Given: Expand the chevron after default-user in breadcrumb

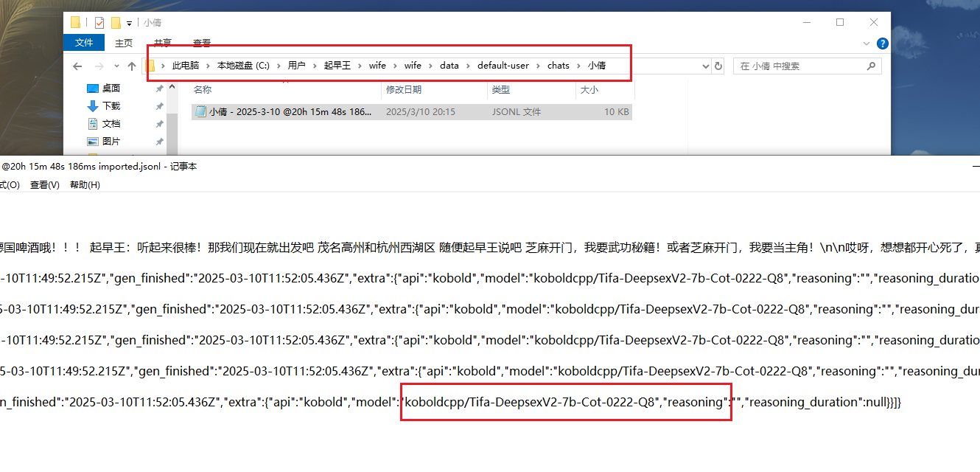Looking at the screenshot, I should (538, 66).
